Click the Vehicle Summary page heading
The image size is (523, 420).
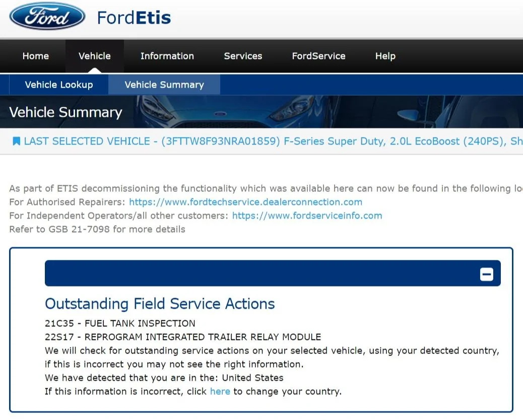coord(66,112)
